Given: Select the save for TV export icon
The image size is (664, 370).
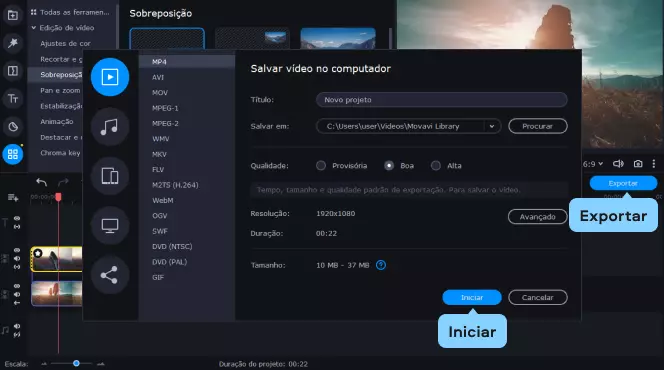Looking at the screenshot, I should [x=110, y=225].
